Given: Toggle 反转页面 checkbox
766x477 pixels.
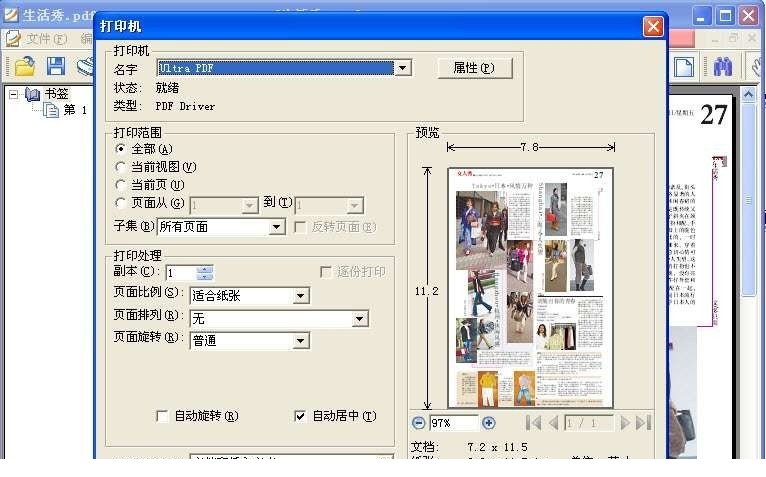Looking at the screenshot, I should (300, 227).
